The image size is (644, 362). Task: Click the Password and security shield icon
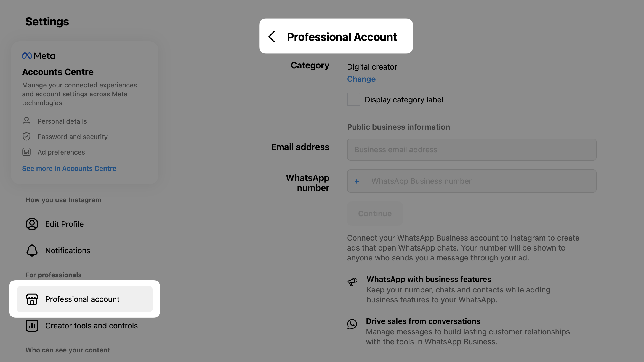26,137
